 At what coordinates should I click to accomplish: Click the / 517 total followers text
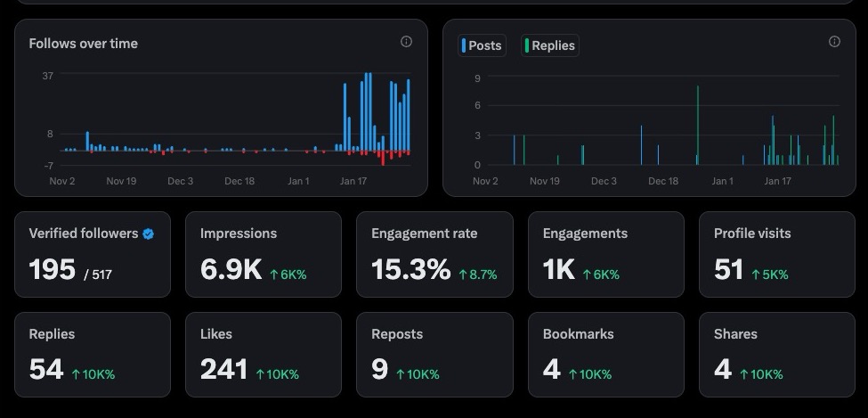(x=98, y=275)
